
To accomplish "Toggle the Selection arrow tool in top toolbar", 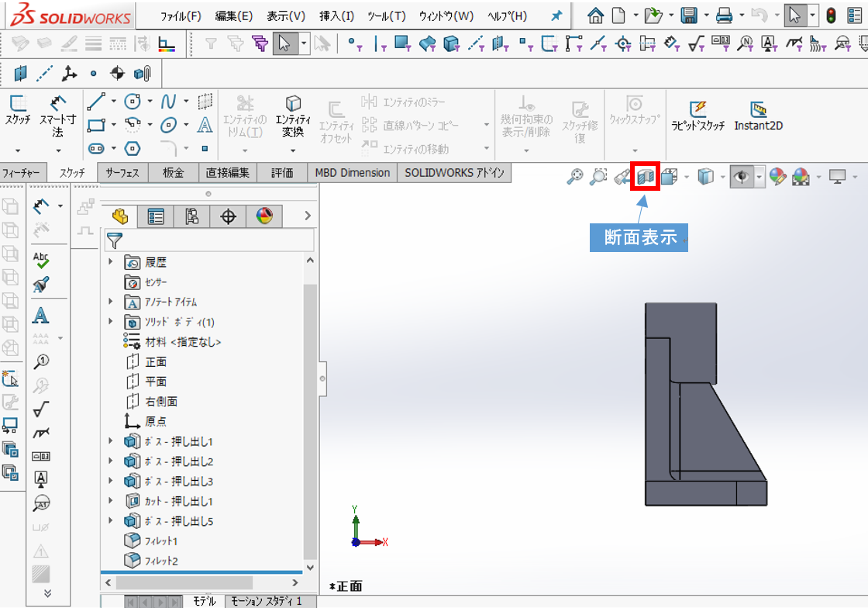I will 794,16.
